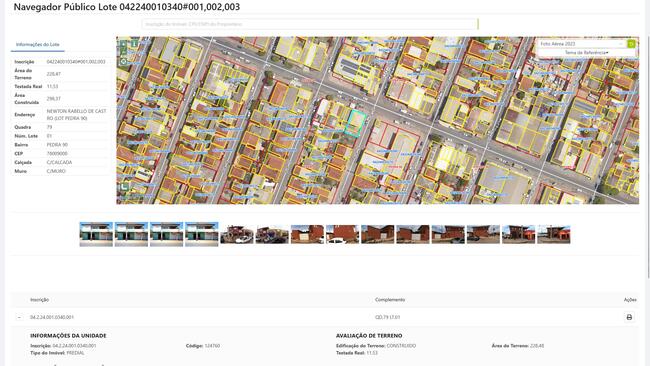650x366 pixels.
Task: Click the Edificação do Terreno value CONSTRUIDO
Action: 401,346
